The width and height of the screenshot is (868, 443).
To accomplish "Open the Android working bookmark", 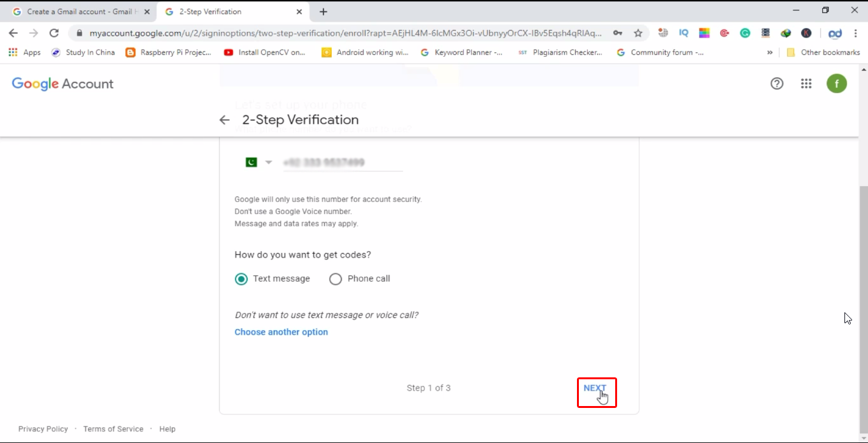I will point(365,52).
